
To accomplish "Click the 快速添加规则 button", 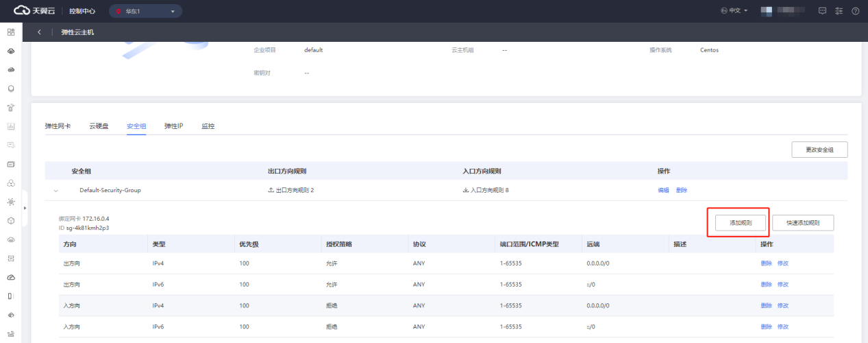I will click(802, 223).
